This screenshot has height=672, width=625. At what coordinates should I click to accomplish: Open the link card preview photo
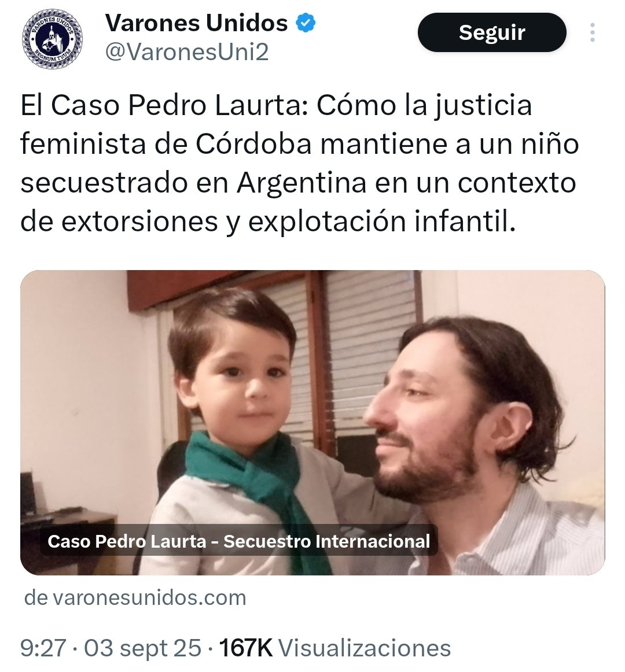(312, 422)
